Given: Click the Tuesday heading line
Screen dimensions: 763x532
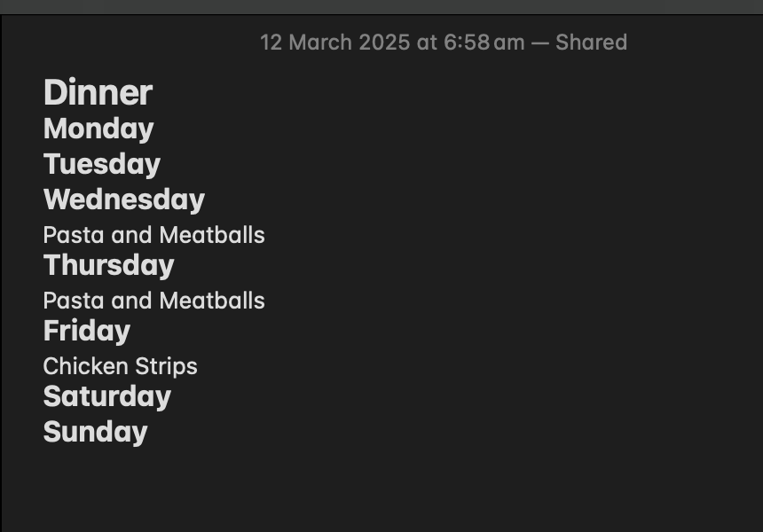Looking at the screenshot, I should point(102,164).
